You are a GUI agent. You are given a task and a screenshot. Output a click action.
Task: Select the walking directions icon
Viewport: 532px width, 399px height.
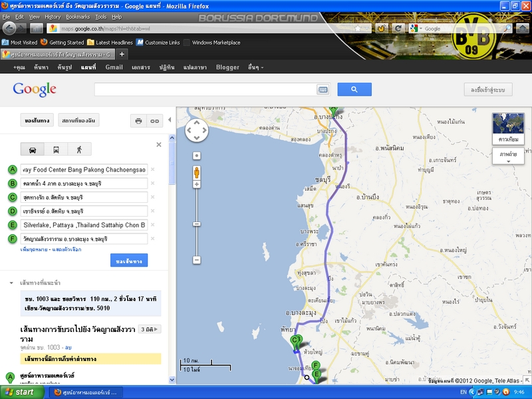79,150
